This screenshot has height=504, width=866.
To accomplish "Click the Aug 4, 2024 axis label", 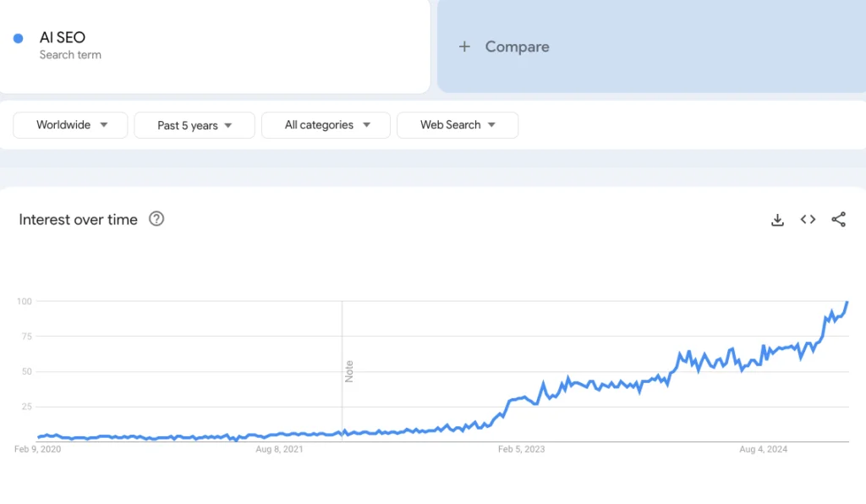I will [x=762, y=449].
